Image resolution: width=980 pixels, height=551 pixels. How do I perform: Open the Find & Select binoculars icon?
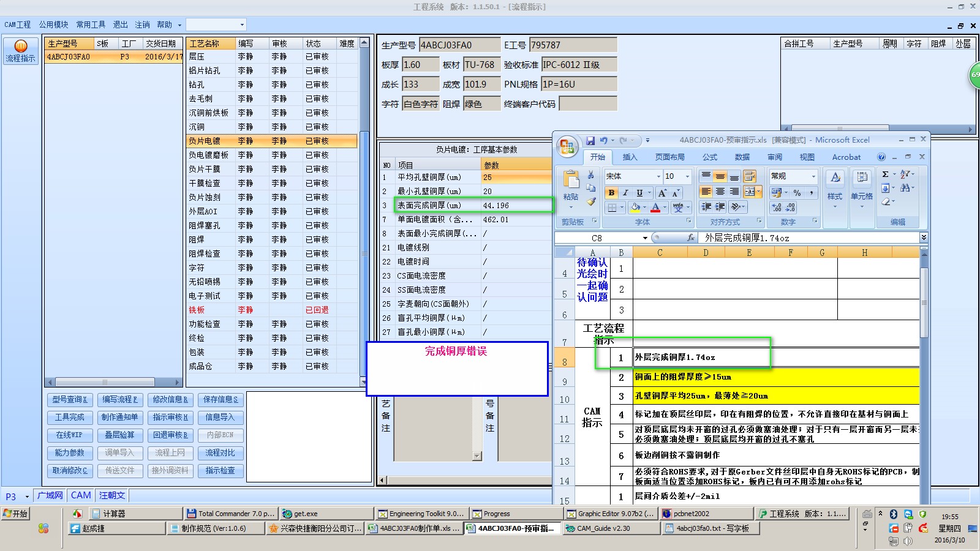(907, 188)
